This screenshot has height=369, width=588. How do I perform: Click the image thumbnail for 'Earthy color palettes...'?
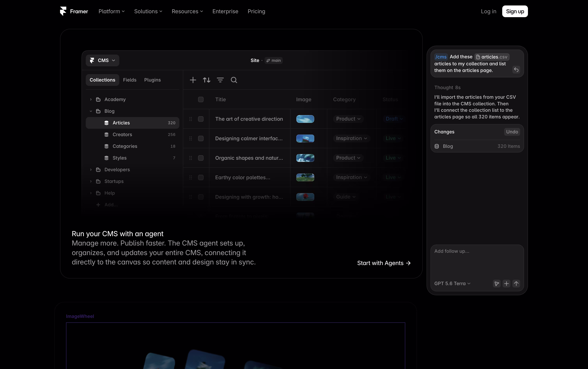(x=305, y=177)
